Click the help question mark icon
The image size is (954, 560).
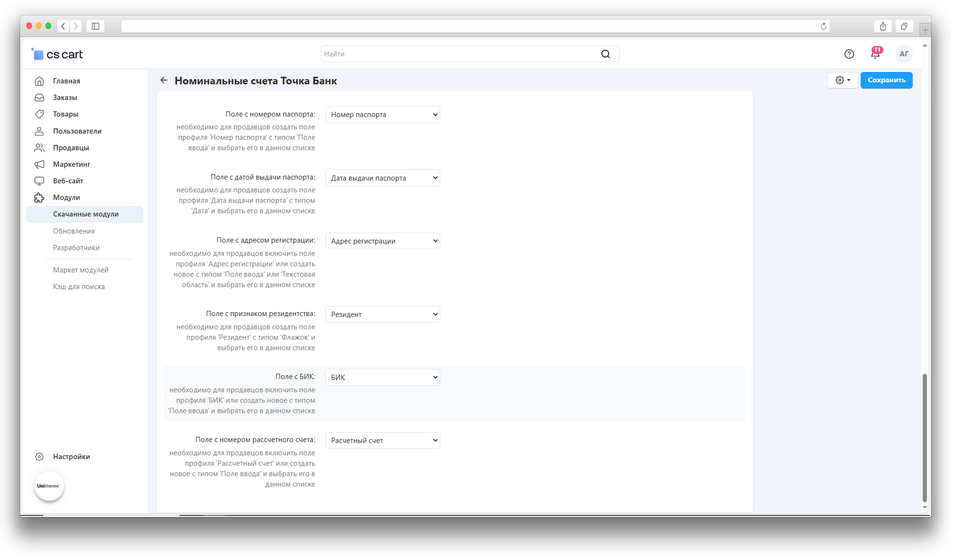pyautogui.click(x=849, y=54)
